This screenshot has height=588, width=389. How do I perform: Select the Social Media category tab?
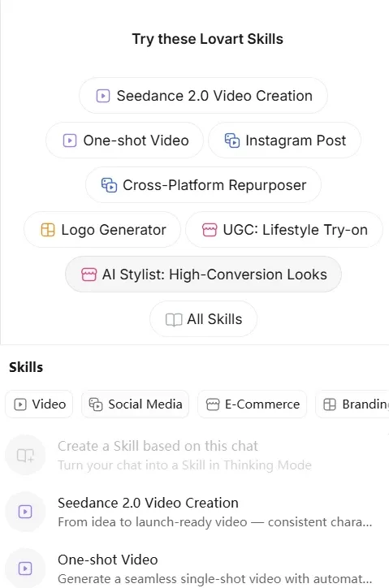[x=135, y=404]
